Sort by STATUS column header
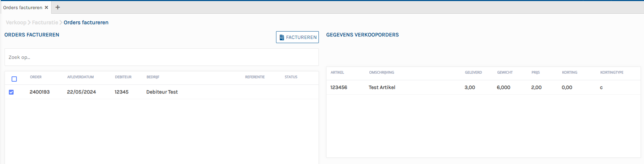The width and height of the screenshot is (644, 164). [x=291, y=77]
